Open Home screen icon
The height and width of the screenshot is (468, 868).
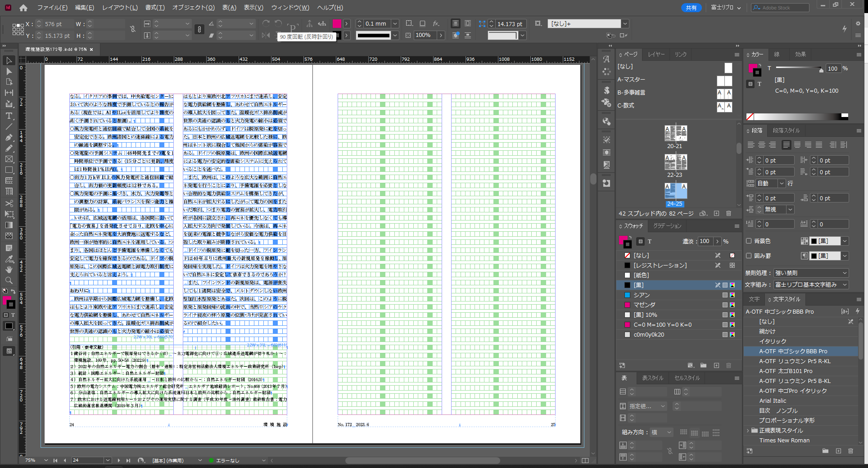point(23,8)
